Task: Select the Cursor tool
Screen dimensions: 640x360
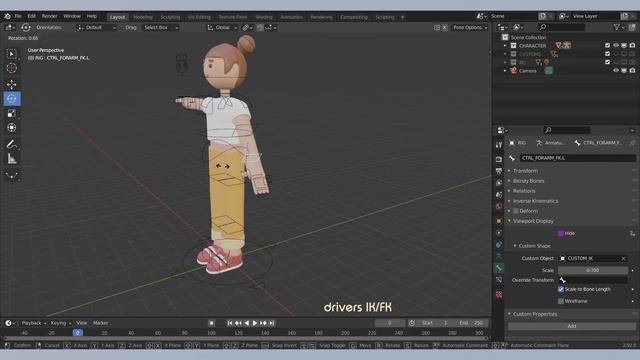Action: (x=11, y=68)
